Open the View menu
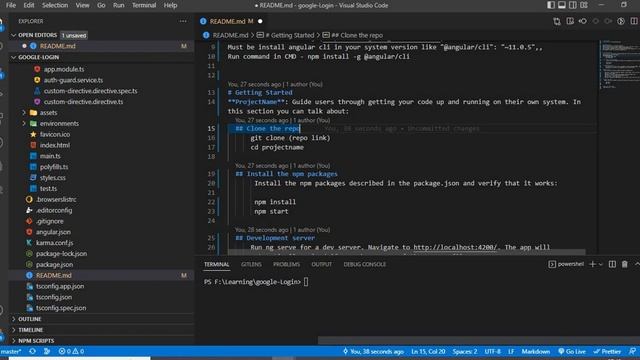 (82, 5)
